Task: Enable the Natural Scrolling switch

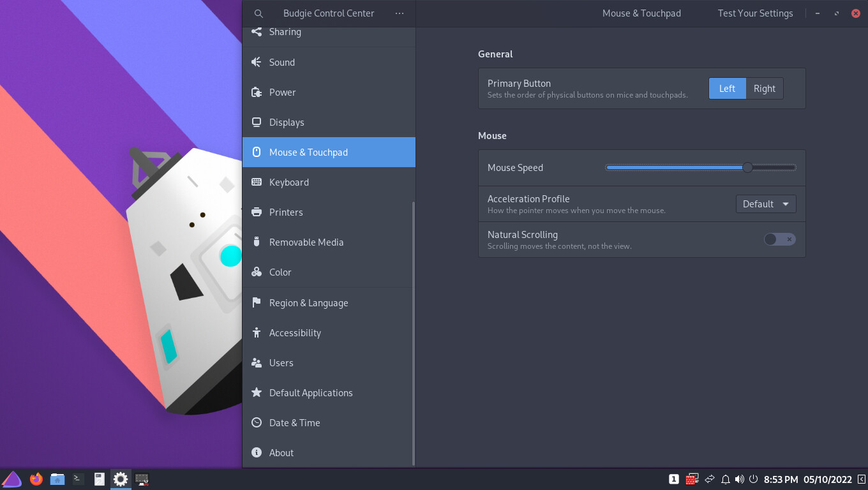Action: [x=779, y=239]
